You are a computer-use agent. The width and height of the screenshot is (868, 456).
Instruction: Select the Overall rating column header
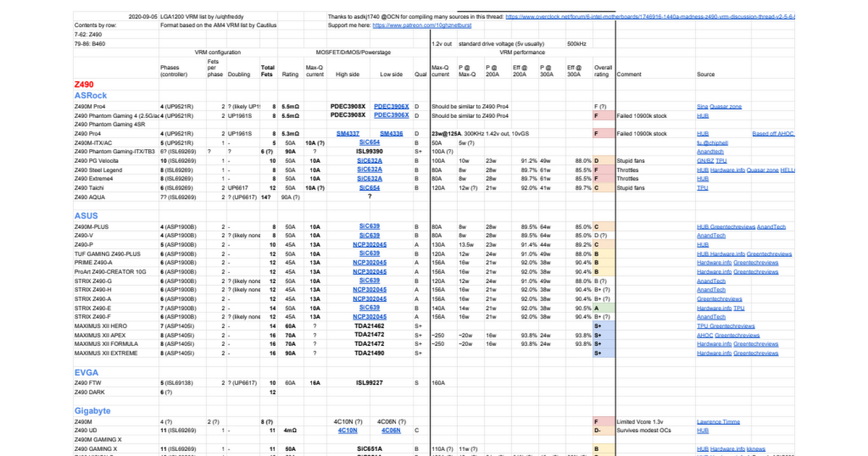603,71
